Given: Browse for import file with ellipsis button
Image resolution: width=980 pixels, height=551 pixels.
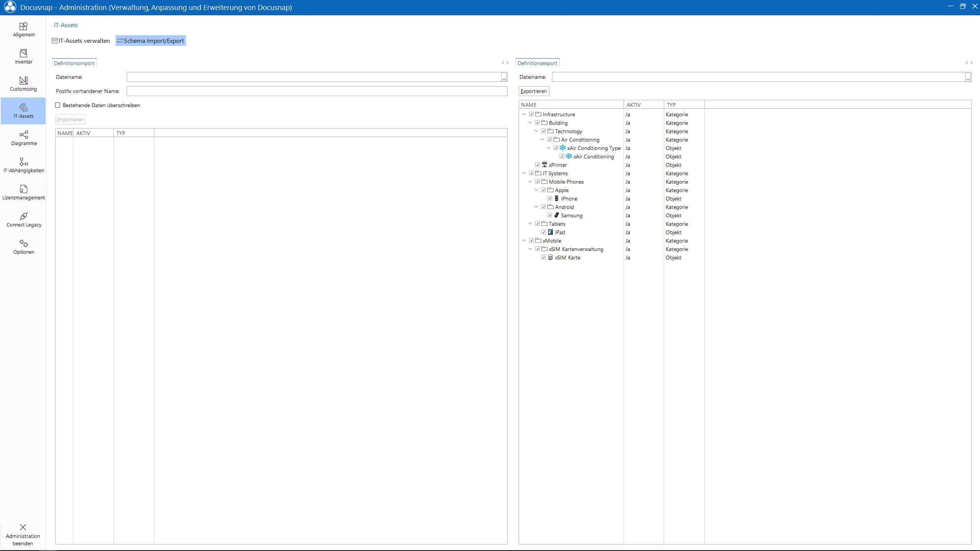Looking at the screenshot, I should coord(504,77).
